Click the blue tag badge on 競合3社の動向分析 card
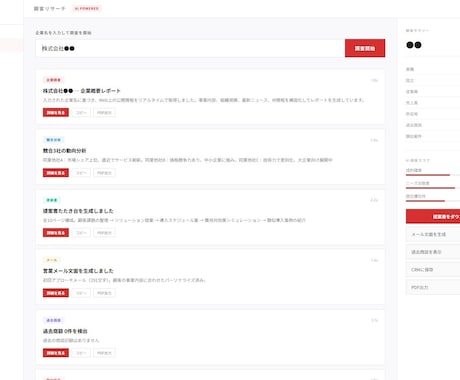Image resolution: width=460 pixels, height=380 pixels. pyautogui.click(x=53, y=140)
